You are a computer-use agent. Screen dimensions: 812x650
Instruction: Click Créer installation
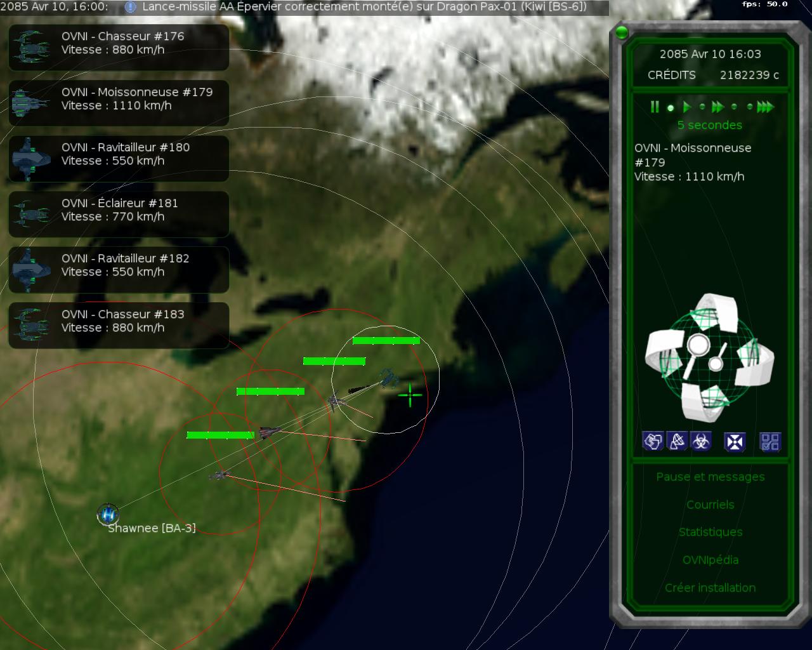[710, 588]
